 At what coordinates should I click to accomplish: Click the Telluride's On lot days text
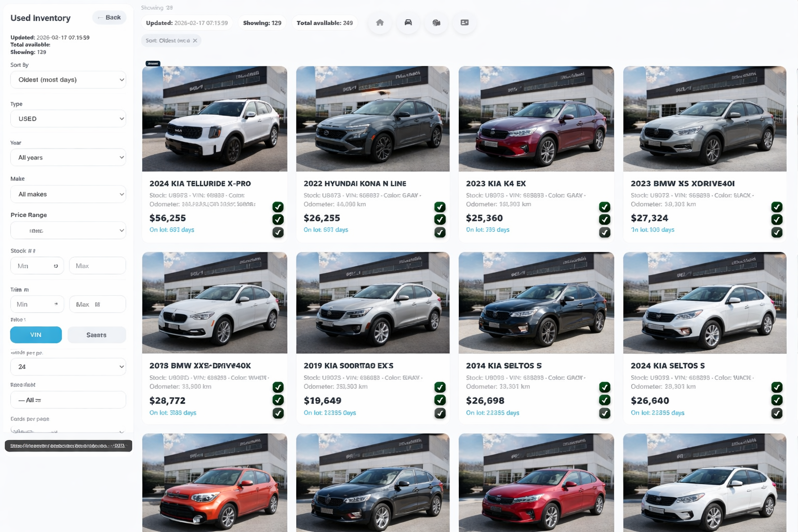click(x=171, y=230)
